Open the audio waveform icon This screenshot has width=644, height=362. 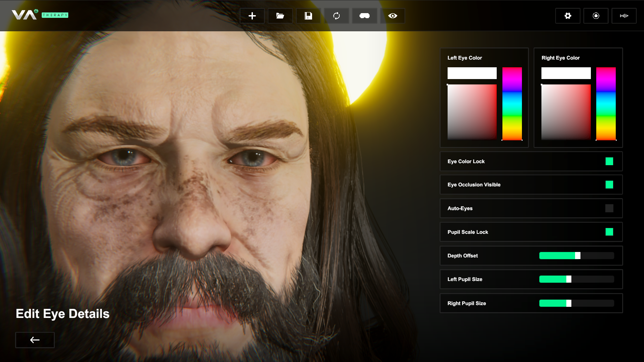[624, 16]
